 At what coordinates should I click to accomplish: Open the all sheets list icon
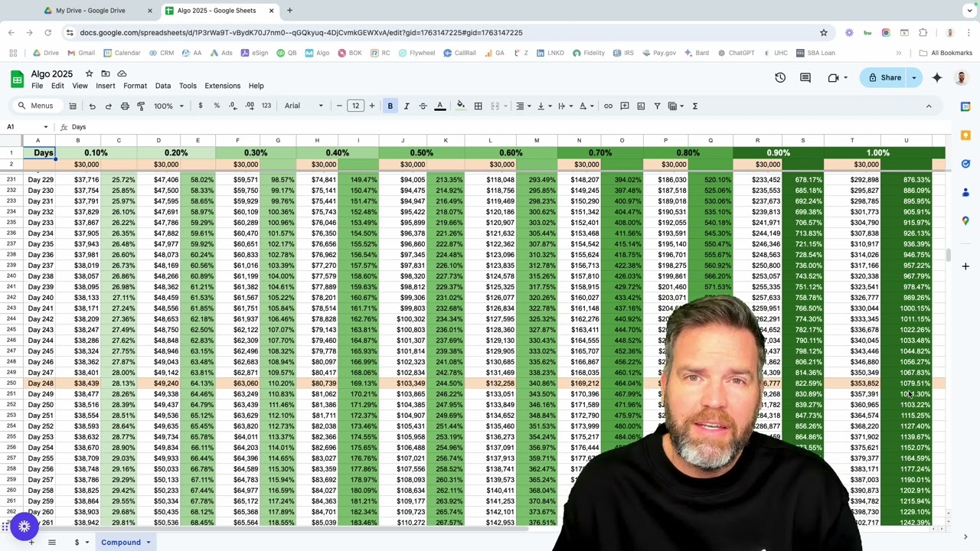coord(52,542)
